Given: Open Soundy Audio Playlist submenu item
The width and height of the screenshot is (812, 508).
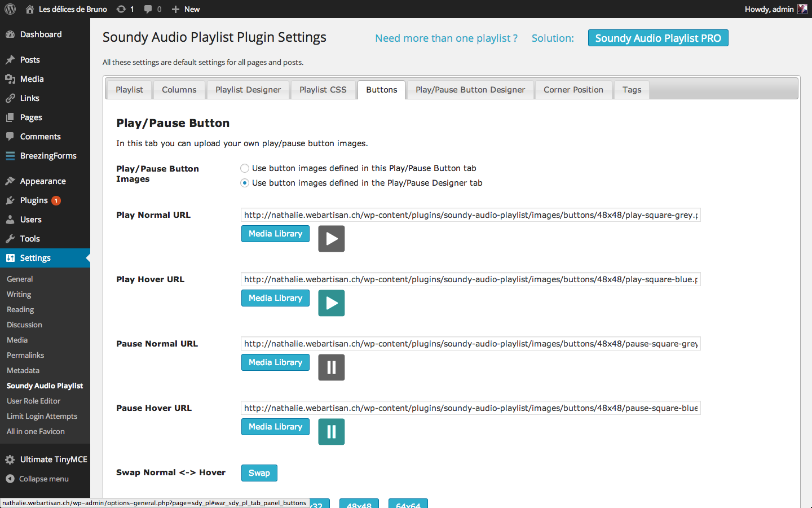Looking at the screenshot, I should click(x=45, y=386).
